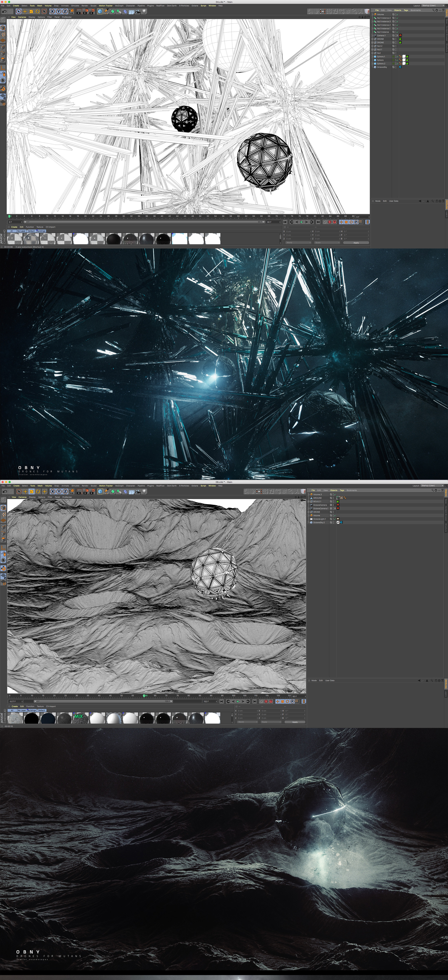Open X-Particles menu in 08.c4d
448x980 pixels.
tap(184, 486)
